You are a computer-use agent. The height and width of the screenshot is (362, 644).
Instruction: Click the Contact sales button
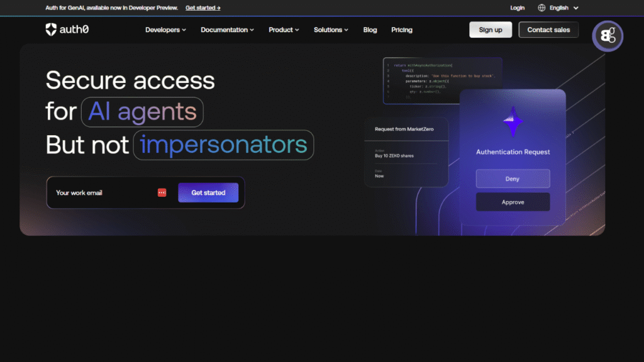pos(548,29)
